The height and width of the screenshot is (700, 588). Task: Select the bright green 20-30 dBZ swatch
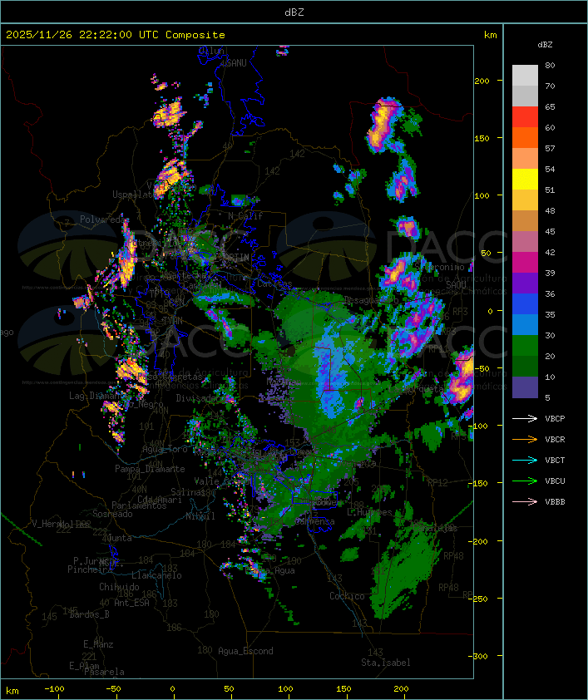(x=525, y=346)
